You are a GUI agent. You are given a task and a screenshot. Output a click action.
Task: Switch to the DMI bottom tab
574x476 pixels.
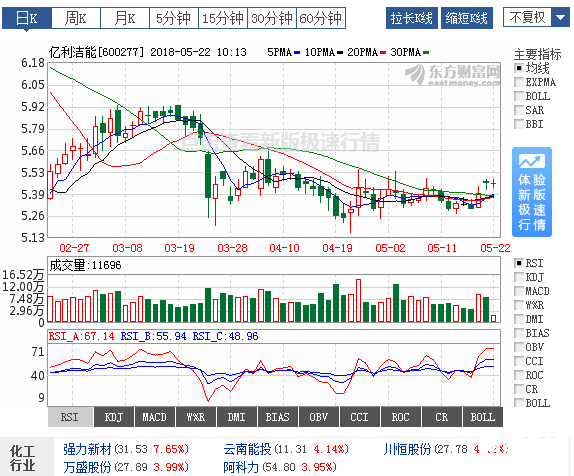237,417
